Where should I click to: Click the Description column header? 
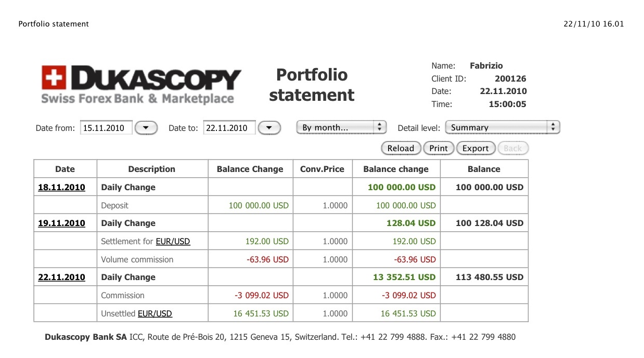[151, 169]
